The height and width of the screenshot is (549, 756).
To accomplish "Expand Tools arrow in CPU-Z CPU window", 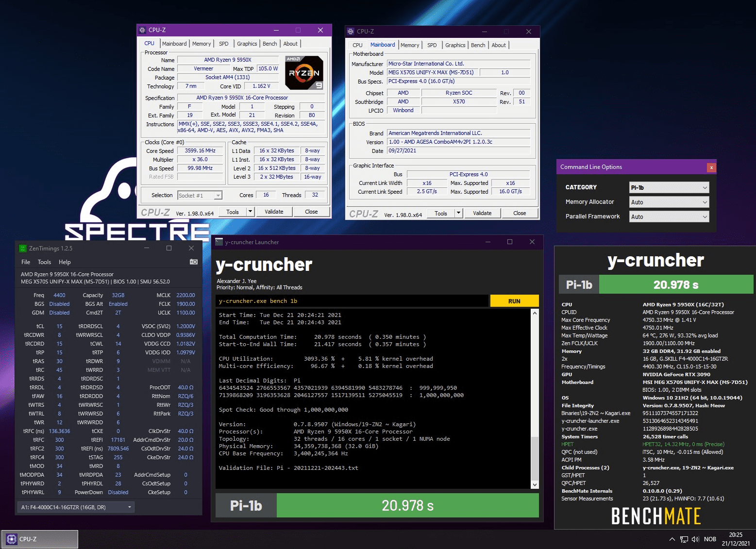I will pos(250,212).
